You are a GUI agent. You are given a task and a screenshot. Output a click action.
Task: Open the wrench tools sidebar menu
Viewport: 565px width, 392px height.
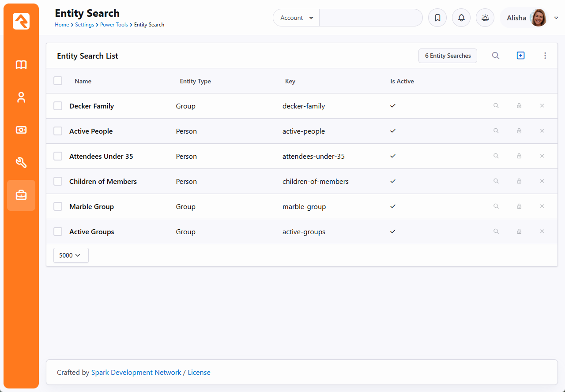click(21, 163)
